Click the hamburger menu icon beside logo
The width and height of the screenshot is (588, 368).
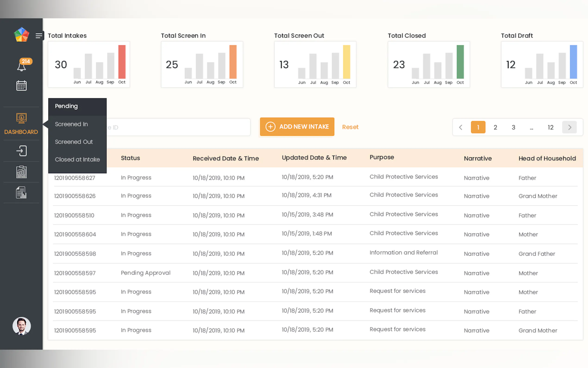[39, 36]
